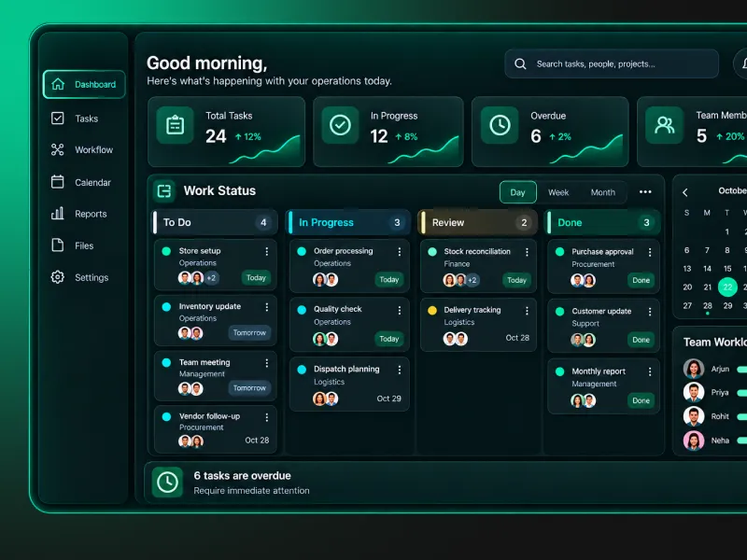747x560 pixels.
Task: Open options menu for Store setup task
Action: (x=267, y=251)
